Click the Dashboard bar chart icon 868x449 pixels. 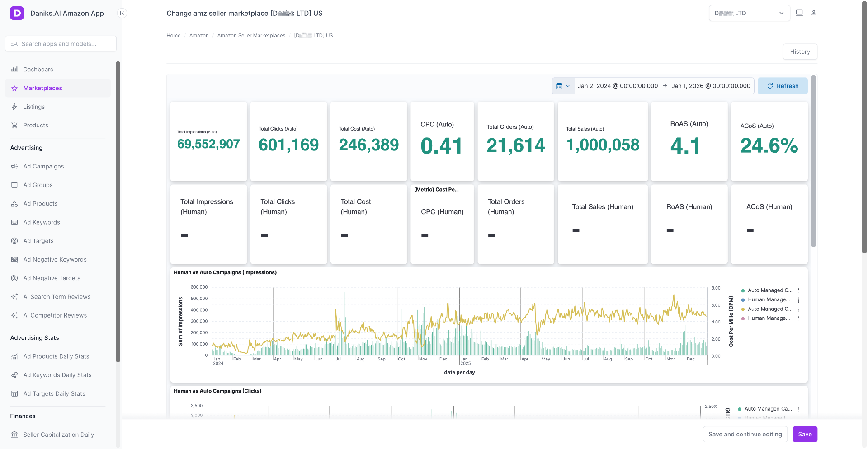14,70
